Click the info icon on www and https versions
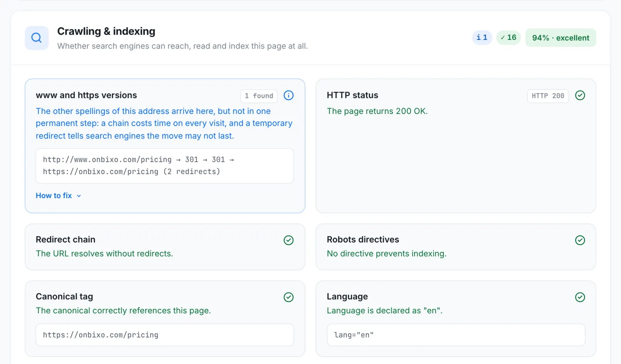Image resolution: width=621 pixels, height=364 pixels. click(288, 95)
